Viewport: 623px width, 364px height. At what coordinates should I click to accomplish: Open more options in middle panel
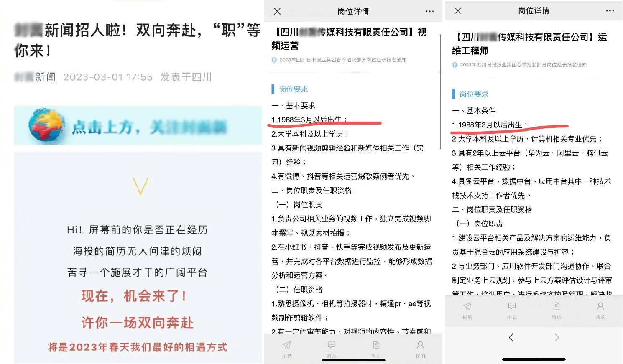429,11
